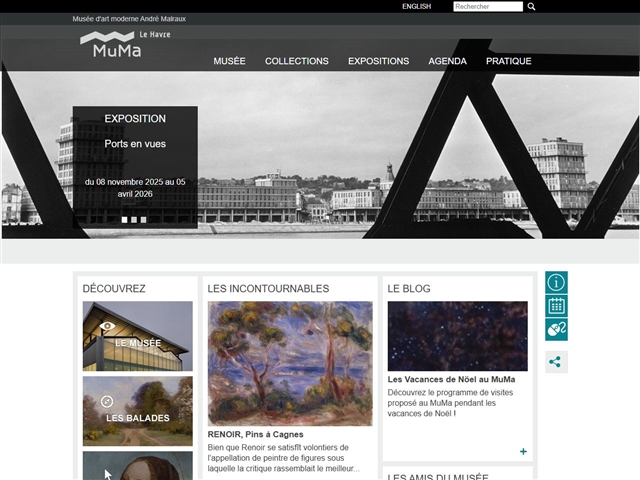The image size is (640, 480).
Task: Click the Rechercher search field
Action: coord(487,6)
